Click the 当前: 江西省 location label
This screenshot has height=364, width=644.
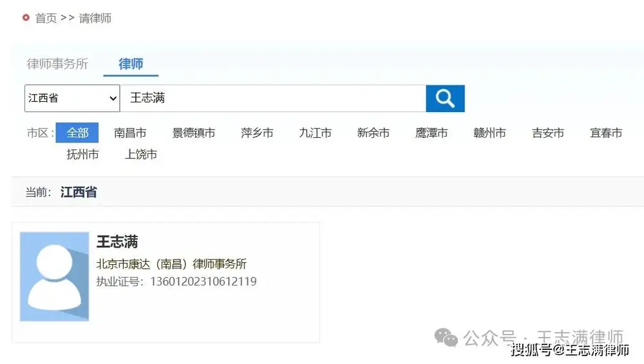coord(61,192)
